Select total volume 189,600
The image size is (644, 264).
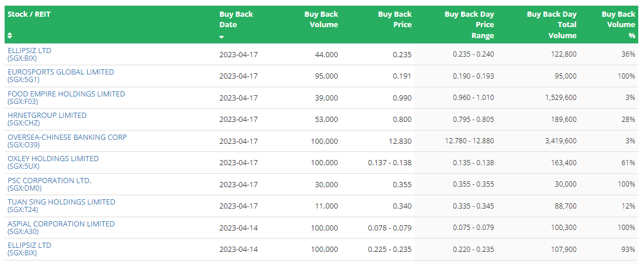pyautogui.click(x=564, y=119)
